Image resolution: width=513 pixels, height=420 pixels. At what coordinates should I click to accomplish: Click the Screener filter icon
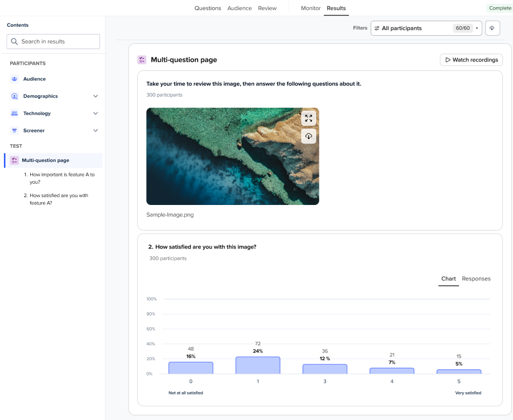point(15,131)
